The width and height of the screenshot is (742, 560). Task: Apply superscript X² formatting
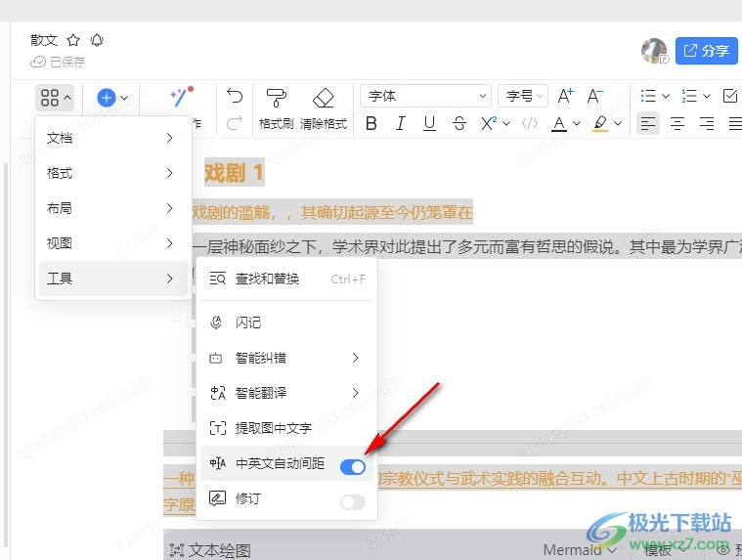point(489,124)
